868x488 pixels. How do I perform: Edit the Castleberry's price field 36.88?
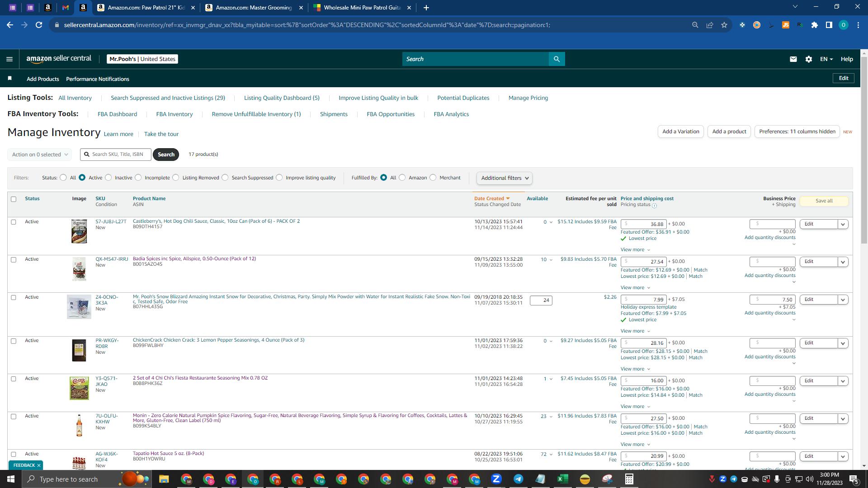click(644, 224)
